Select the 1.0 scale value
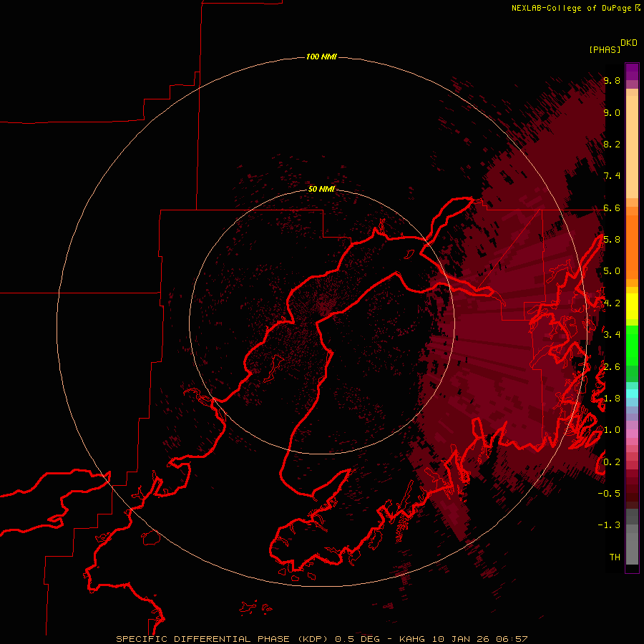The height and width of the screenshot is (644, 644). click(x=612, y=431)
